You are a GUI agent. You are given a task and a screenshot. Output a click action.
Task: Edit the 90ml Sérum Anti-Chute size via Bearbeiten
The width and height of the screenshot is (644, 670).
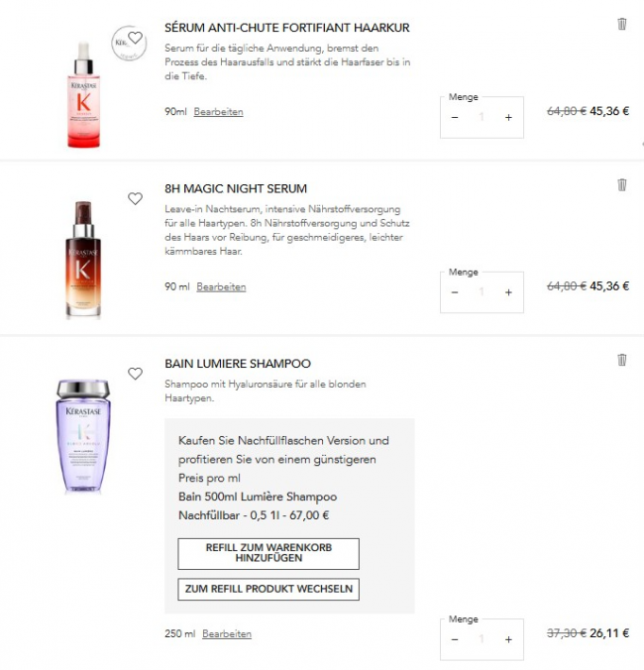pos(218,112)
